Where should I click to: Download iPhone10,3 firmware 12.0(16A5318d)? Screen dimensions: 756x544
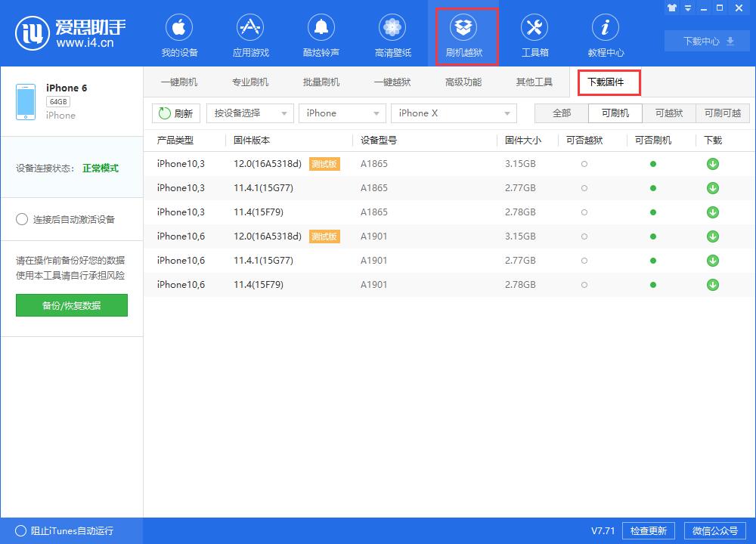(x=712, y=163)
